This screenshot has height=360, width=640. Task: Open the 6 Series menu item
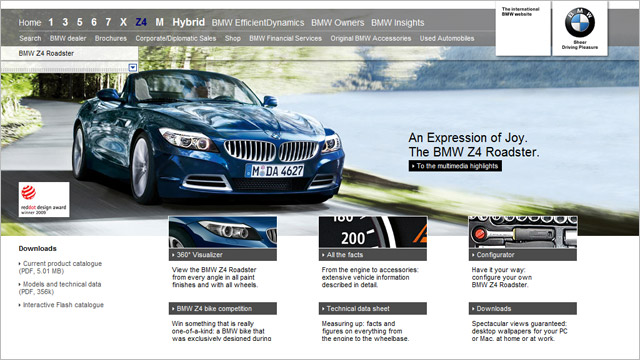pyautogui.click(x=94, y=22)
